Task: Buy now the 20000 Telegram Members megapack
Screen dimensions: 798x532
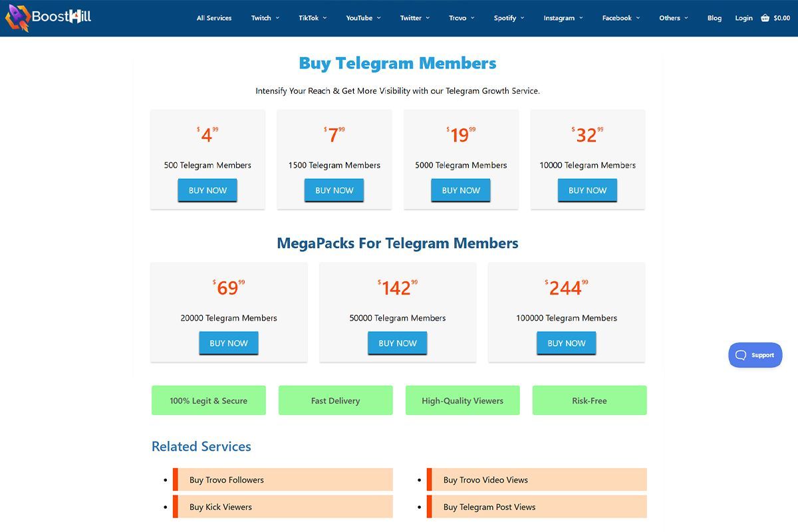Action: 229,343
